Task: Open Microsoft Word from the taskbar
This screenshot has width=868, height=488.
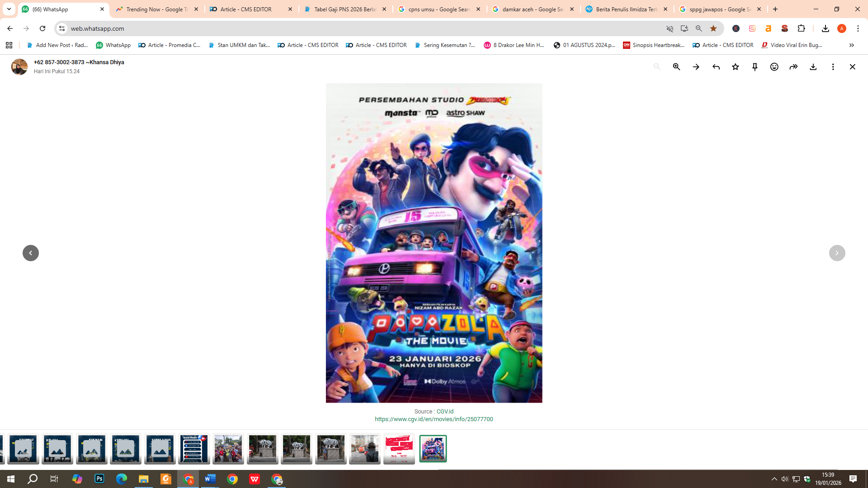Action: (x=210, y=479)
